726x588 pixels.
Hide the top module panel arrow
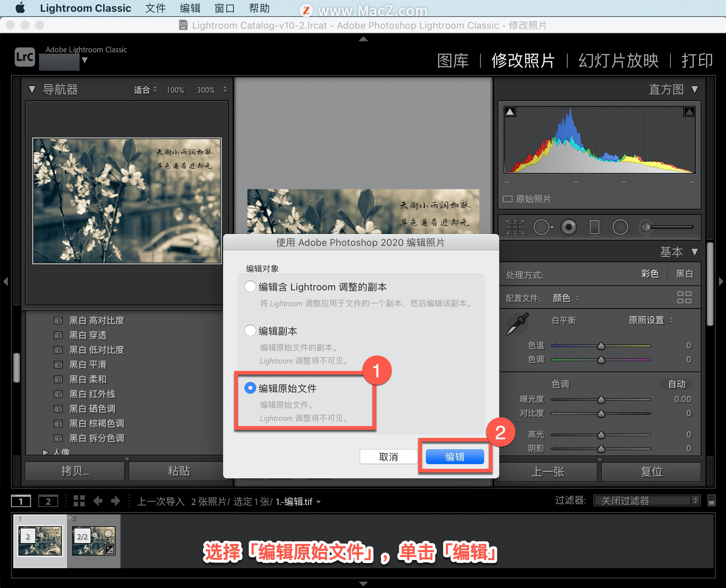click(x=363, y=39)
